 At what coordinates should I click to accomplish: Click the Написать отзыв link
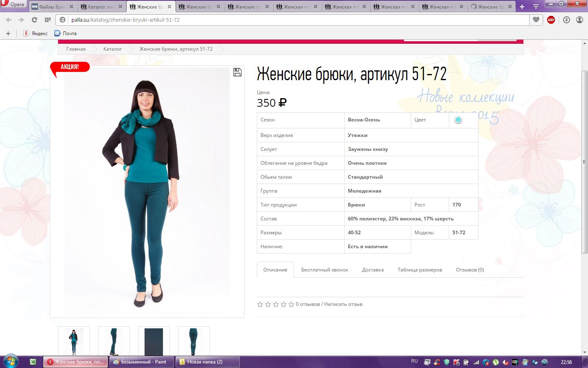click(x=343, y=304)
